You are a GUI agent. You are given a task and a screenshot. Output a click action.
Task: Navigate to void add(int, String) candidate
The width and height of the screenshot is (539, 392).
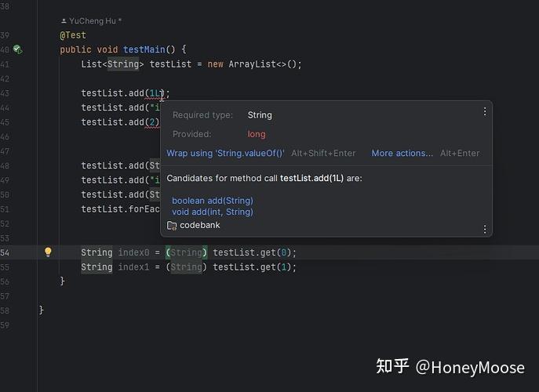coord(213,212)
